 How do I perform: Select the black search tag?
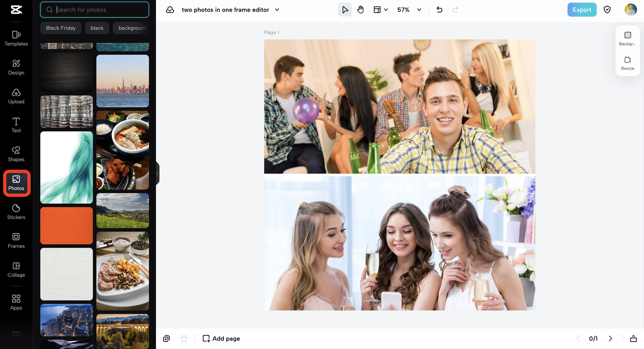pyautogui.click(x=97, y=28)
